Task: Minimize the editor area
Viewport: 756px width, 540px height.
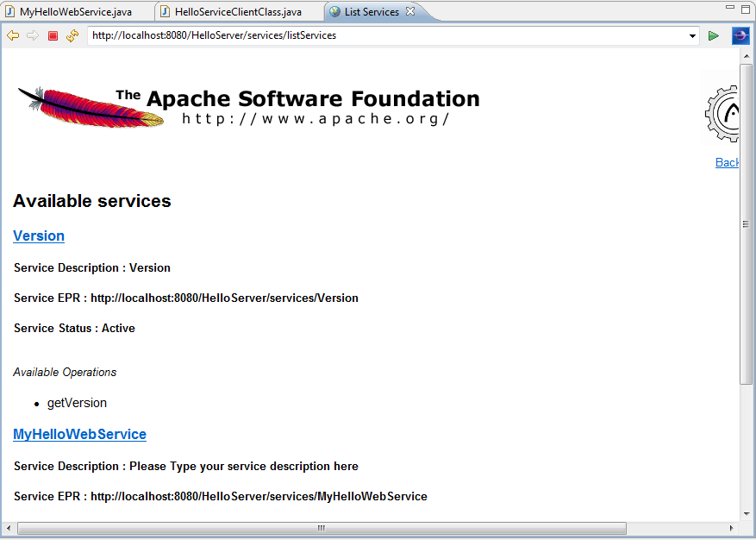Action: pyautogui.click(x=730, y=8)
